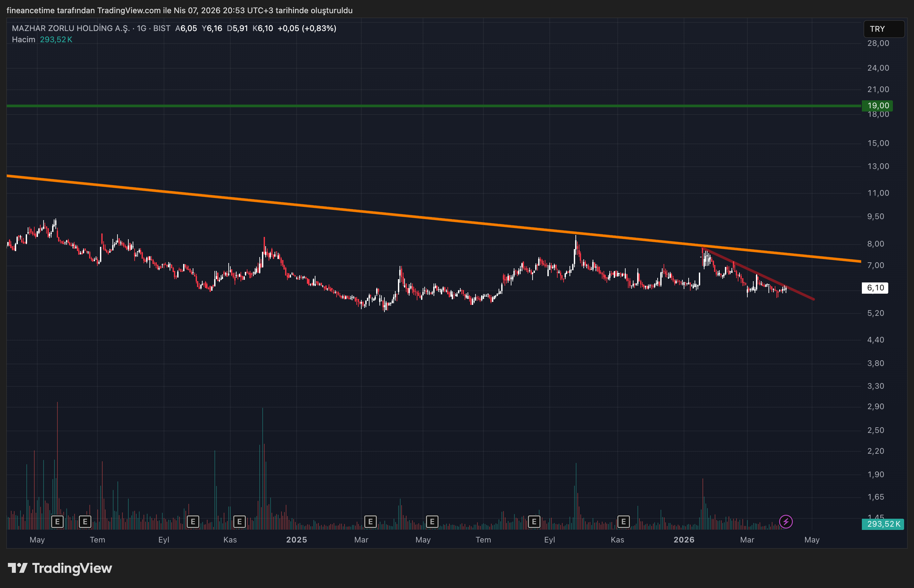This screenshot has width=914, height=588.
Task: Click the purple lightning bolt quick-action icon
Action: 785,521
